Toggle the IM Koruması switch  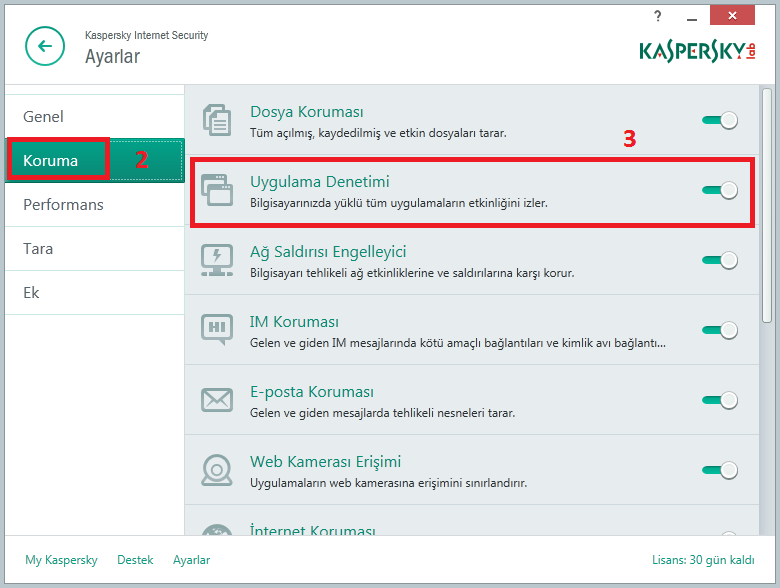click(x=720, y=330)
